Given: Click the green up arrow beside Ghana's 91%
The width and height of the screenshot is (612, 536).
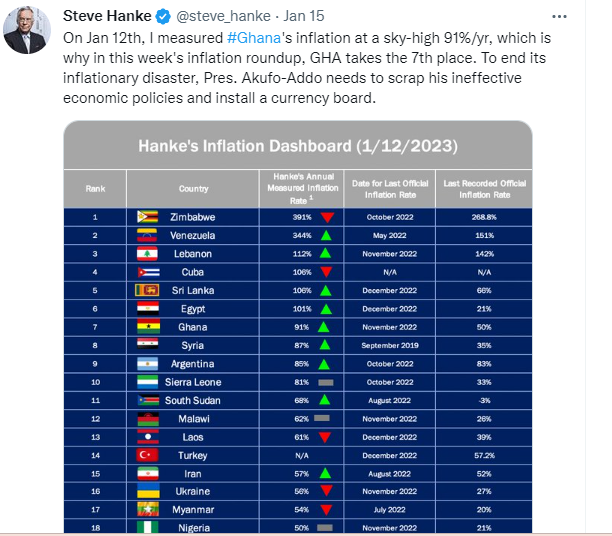Looking at the screenshot, I should 324,327.
